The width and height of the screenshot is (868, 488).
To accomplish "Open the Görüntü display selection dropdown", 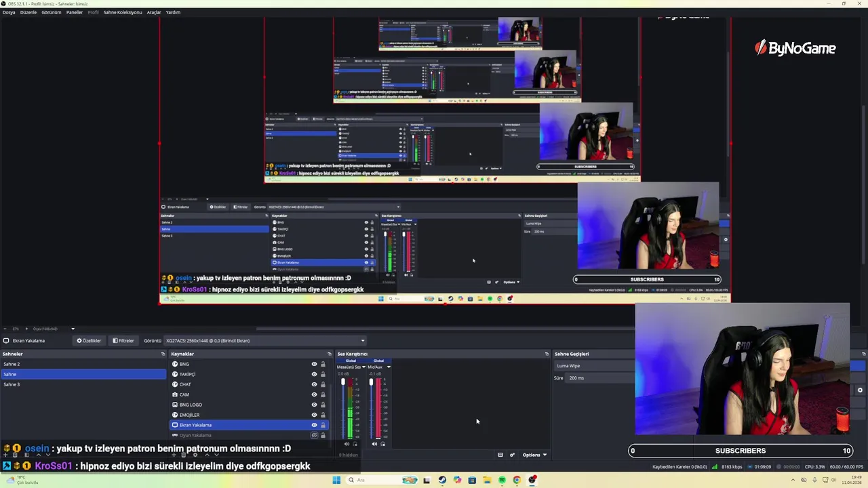I will 264,341.
